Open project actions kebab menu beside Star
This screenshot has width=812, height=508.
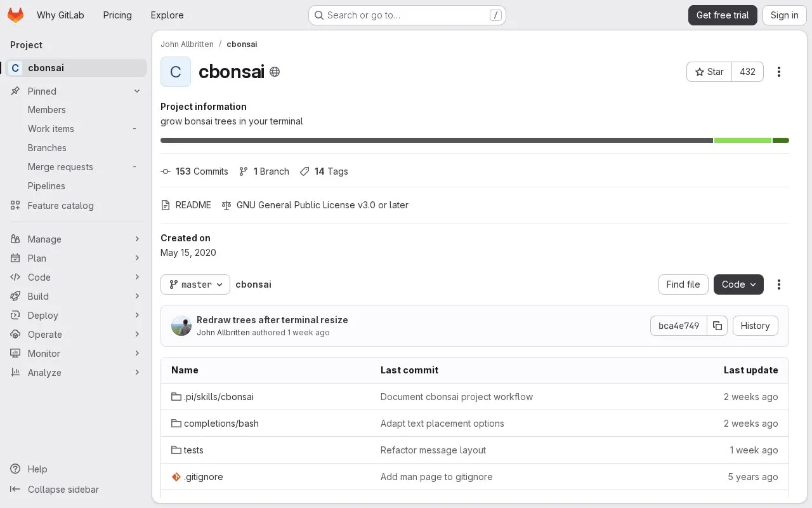pos(779,72)
